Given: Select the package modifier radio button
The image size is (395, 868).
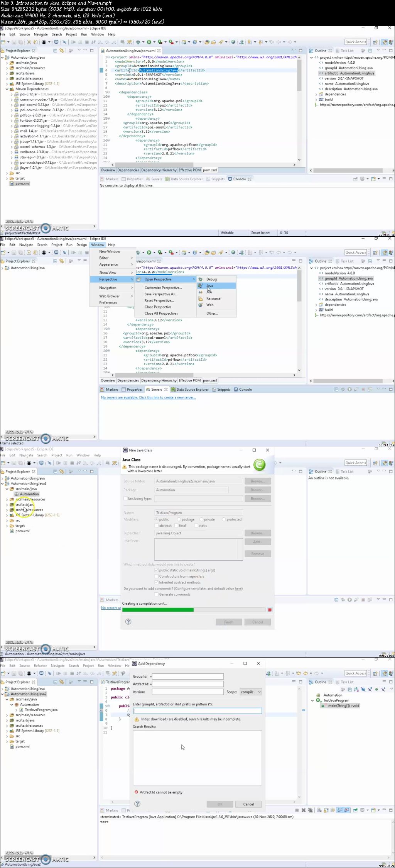Looking at the screenshot, I should pyautogui.click(x=179, y=519).
